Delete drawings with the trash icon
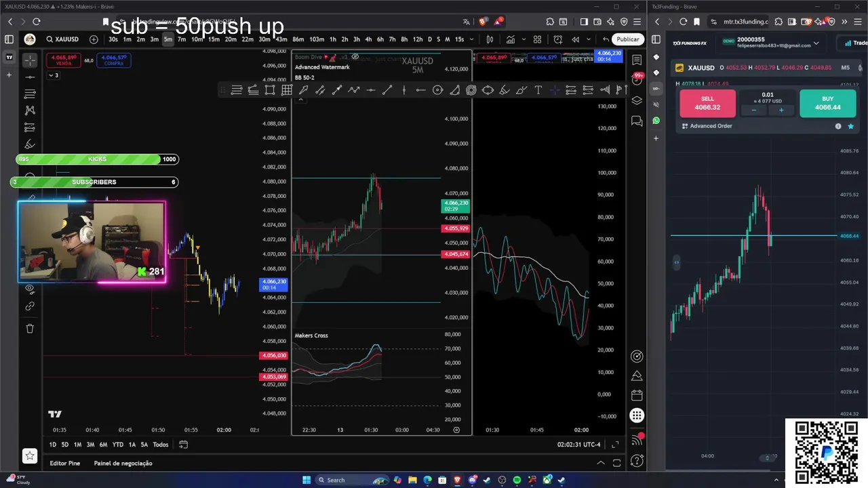 tap(30, 329)
